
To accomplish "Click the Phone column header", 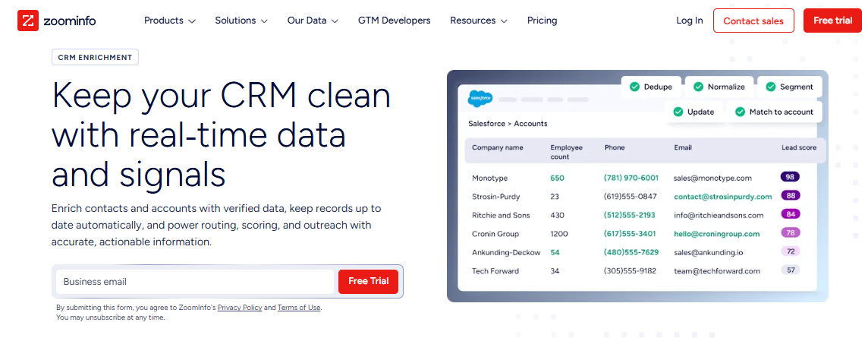I will coord(613,148).
